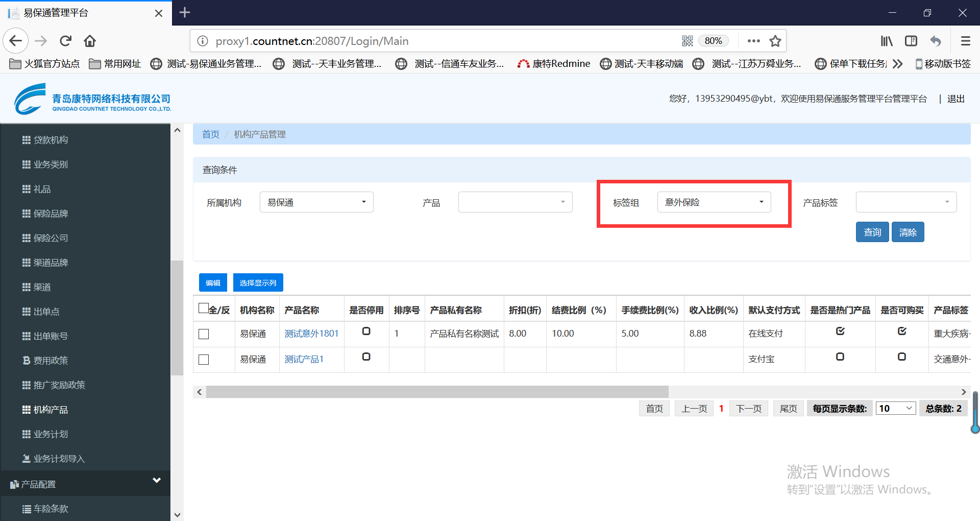
Task: Toggle the sidebar view icon
Action: [x=911, y=41]
